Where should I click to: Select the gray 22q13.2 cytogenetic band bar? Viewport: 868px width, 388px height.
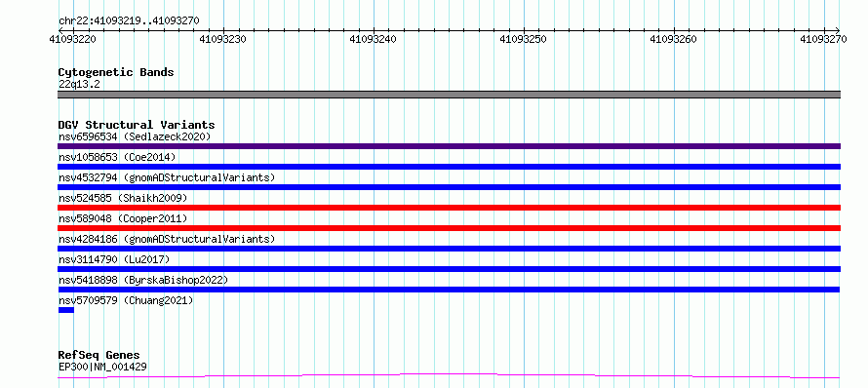pos(449,95)
